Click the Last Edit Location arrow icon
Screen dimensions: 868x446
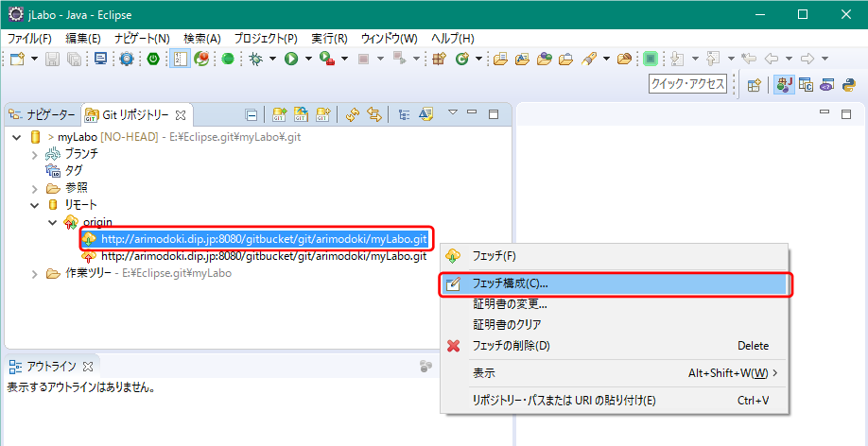pyautogui.click(x=749, y=59)
